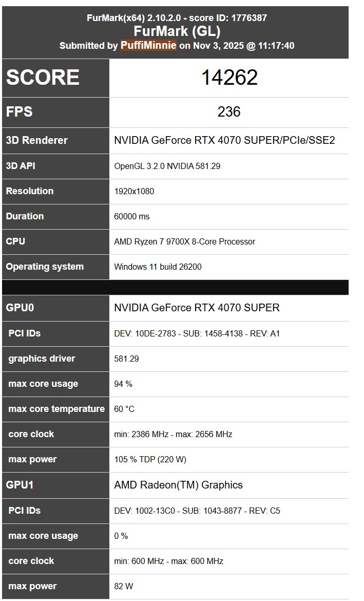Select the 2386 MHz - 2656 MHz core clock value
Viewport: 364px width, 601px height.
point(173,434)
